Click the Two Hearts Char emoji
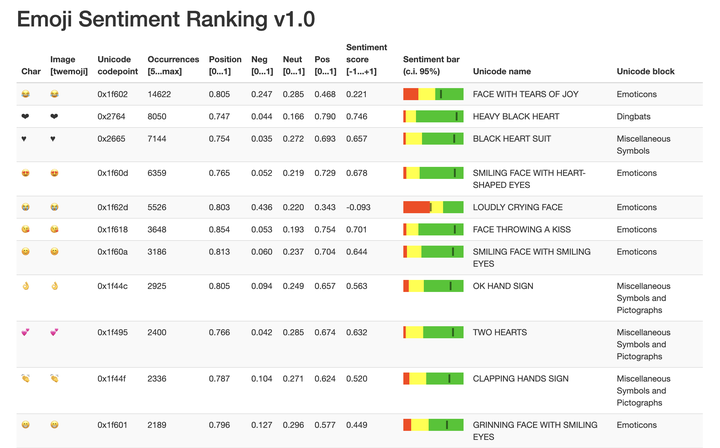The width and height of the screenshot is (720, 448). click(x=26, y=332)
